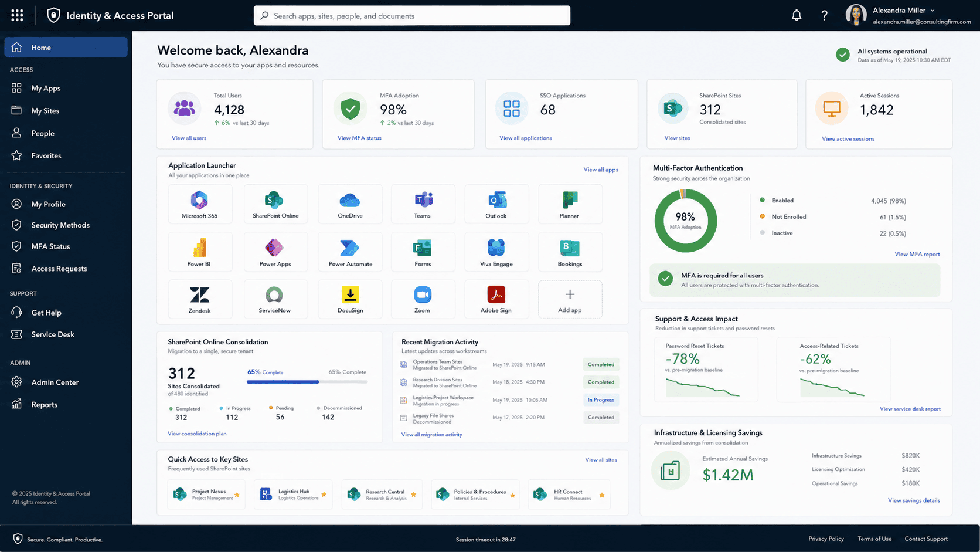Launch the Power Automate app tile
Viewport: 980px width, 552px height.
350,252
